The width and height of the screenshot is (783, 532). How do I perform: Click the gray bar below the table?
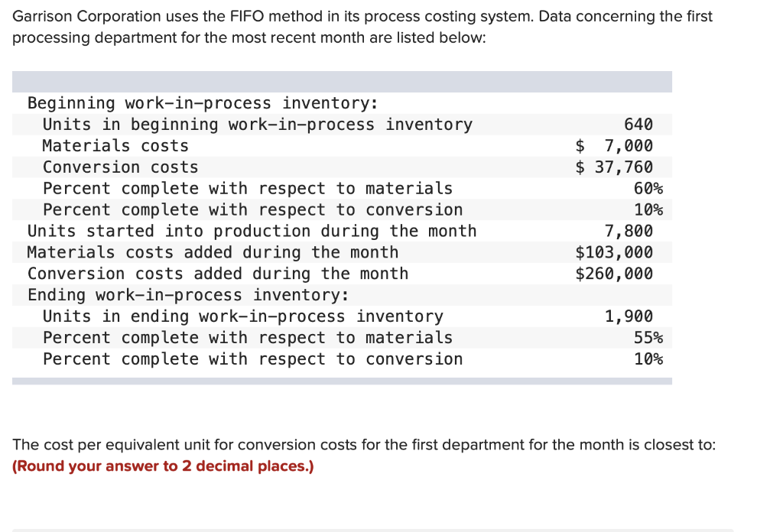[342, 380]
